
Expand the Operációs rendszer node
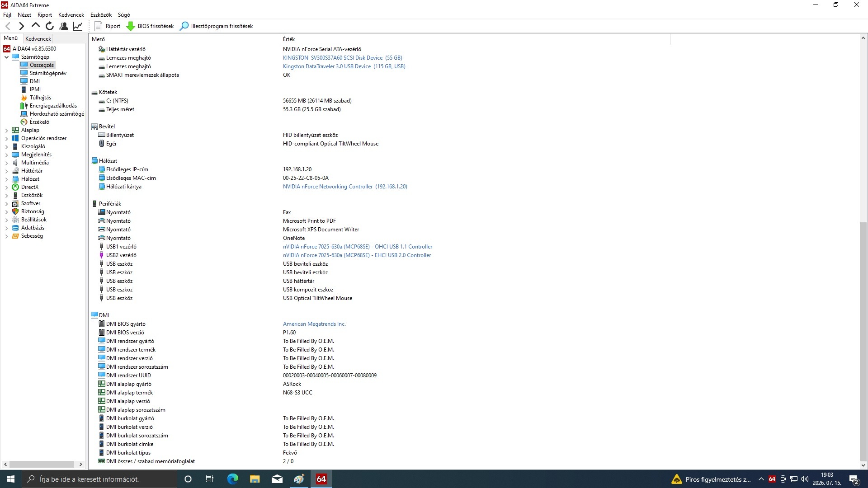(6, 138)
